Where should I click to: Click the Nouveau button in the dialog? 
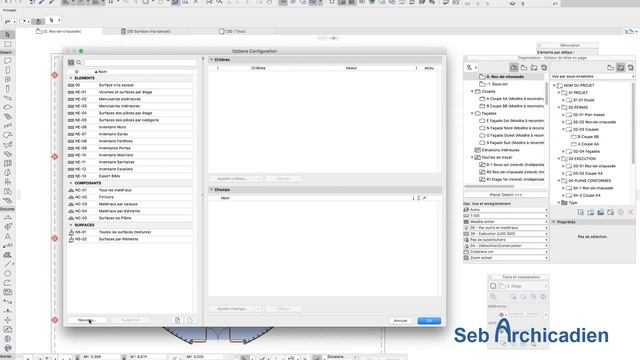(x=87, y=320)
